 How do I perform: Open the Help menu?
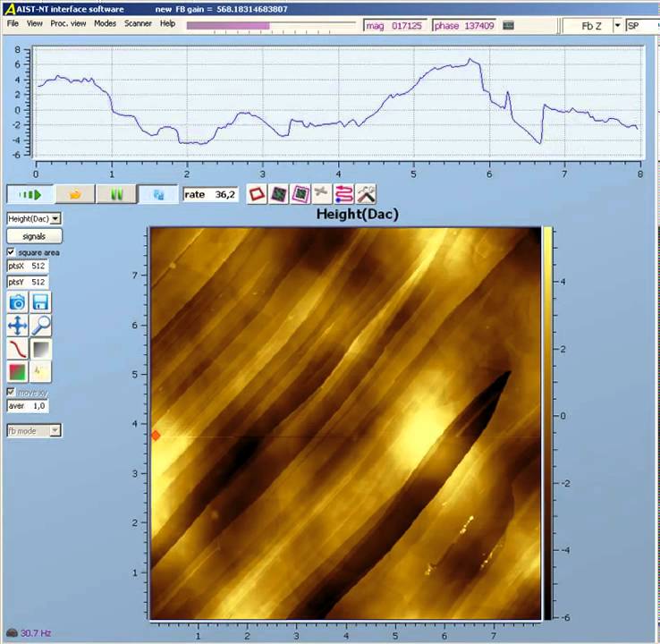tap(167, 23)
